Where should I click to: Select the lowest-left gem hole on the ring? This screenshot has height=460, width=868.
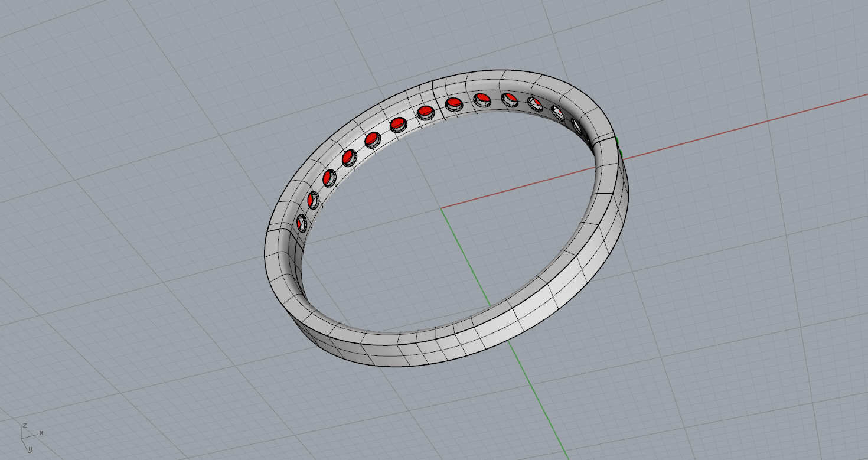[x=302, y=223]
